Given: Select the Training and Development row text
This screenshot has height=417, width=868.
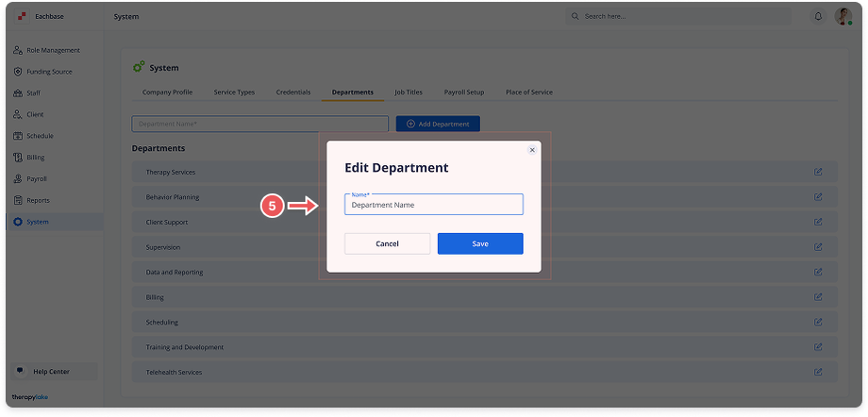Looking at the screenshot, I should click(184, 347).
